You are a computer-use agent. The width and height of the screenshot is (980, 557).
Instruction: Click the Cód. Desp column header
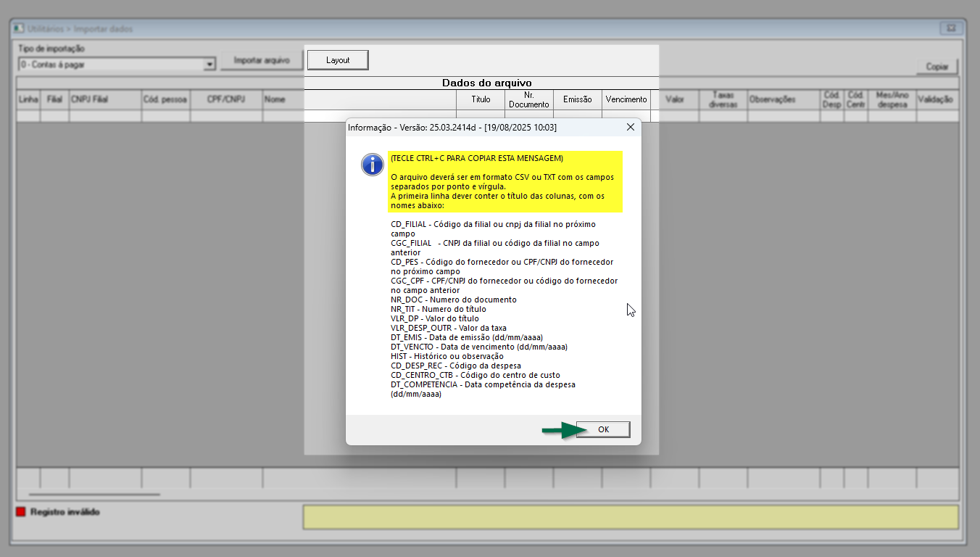pyautogui.click(x=832, y=99)
